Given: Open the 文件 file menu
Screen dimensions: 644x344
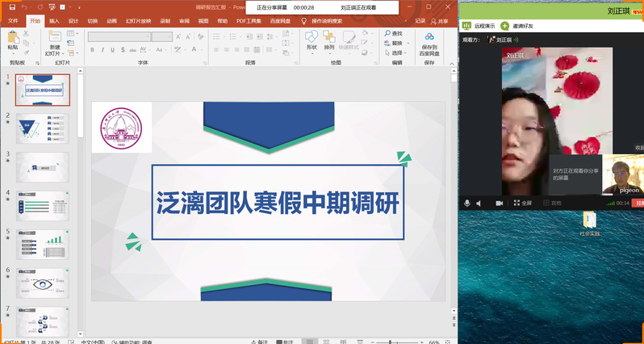Looking at the screenshot, I should [13, 21].
